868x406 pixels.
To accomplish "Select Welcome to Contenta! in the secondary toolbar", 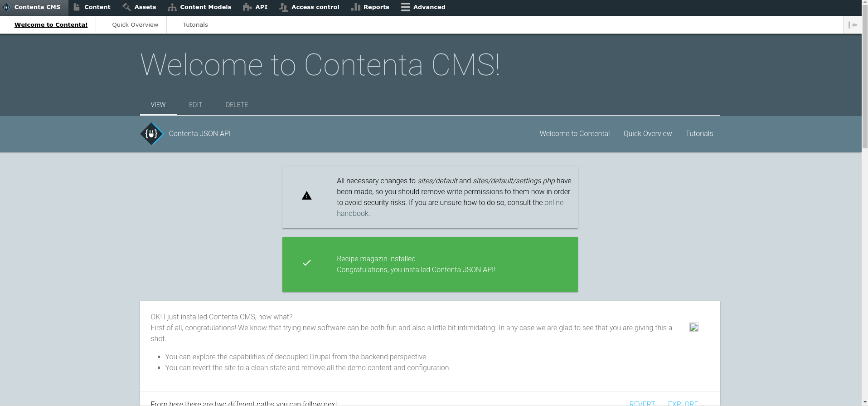I will pyautogui.click(x=51, y=25).
